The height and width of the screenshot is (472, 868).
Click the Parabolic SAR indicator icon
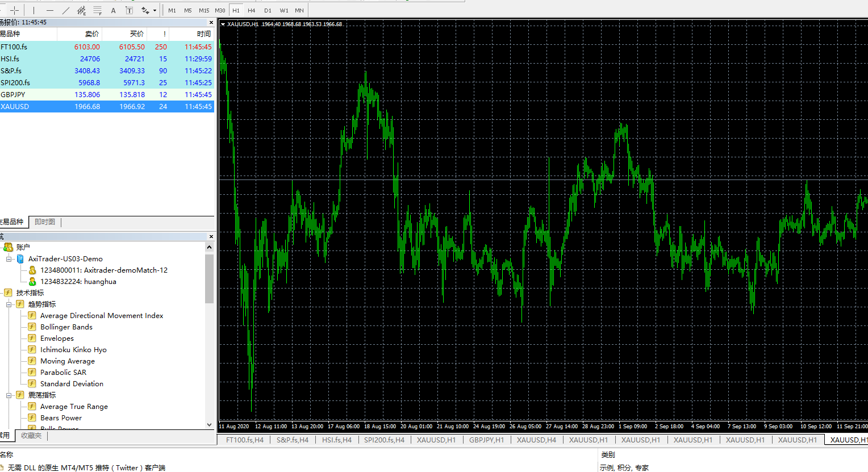click(32, 373)
